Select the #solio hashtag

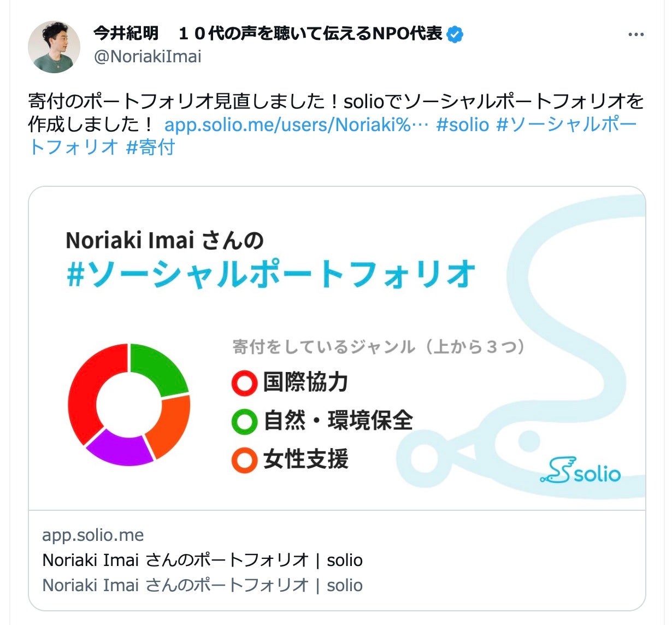462,125
